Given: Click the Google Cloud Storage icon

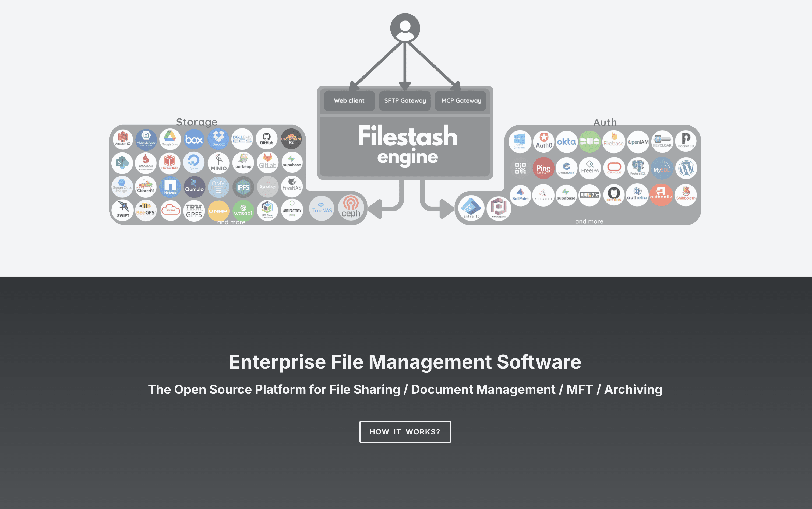Looking at the screenshot, I should pyautogui.click(x=122, y=187).
